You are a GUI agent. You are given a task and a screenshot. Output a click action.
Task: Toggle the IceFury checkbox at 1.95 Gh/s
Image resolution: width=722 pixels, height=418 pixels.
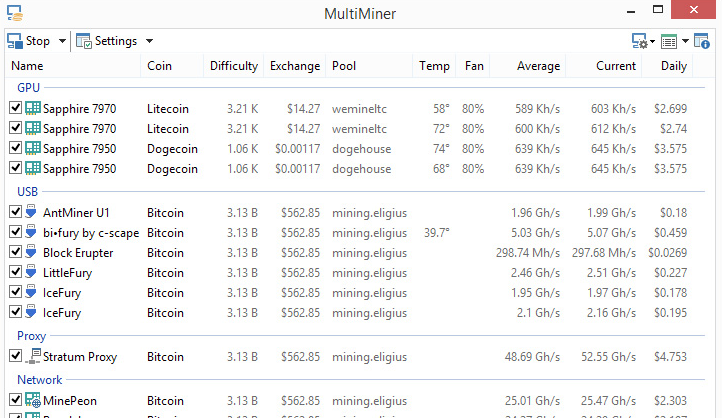tap(15, 292)
